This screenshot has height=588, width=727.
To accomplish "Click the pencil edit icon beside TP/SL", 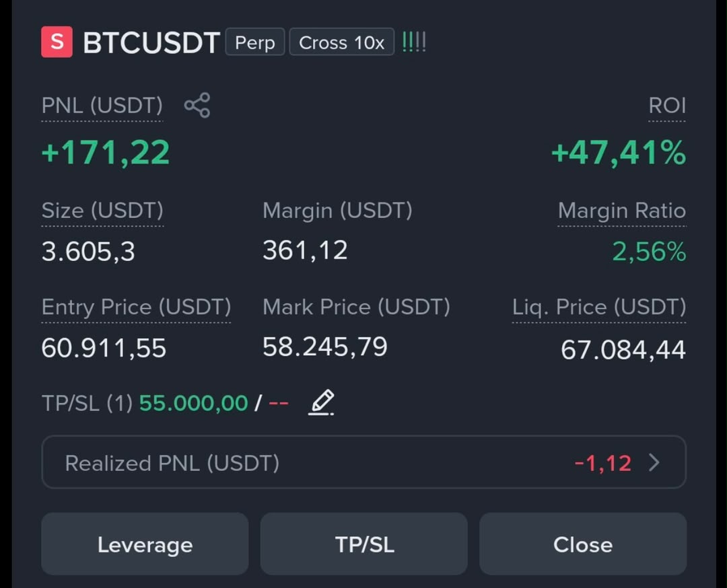I will pyautogui.click(x=321, y=402).
